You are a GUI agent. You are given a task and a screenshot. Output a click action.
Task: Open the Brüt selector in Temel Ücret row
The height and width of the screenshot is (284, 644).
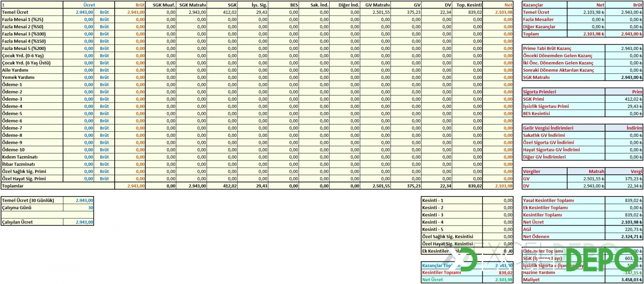coord(104,12)
